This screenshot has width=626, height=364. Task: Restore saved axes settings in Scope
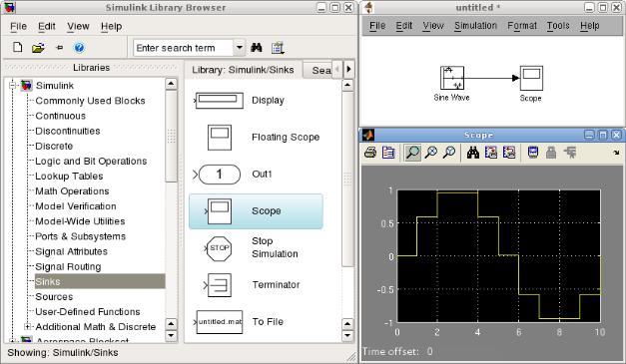[x=509, y=153]
